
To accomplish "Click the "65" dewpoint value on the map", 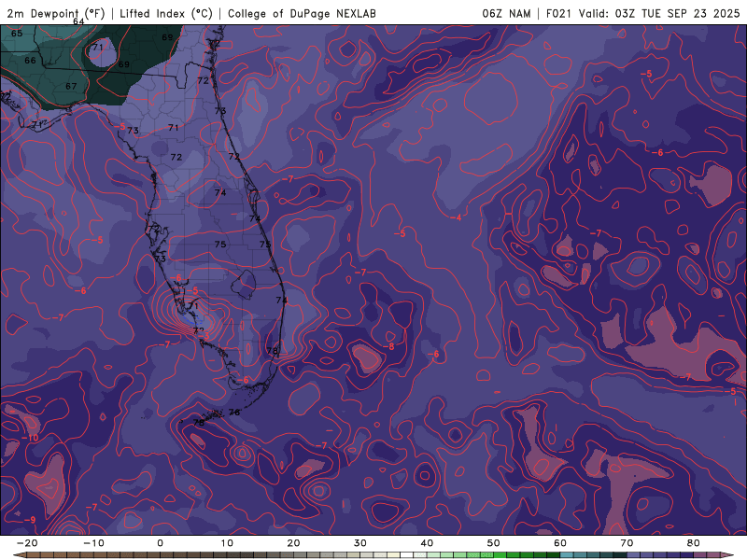I will click(x=17, y=34).
